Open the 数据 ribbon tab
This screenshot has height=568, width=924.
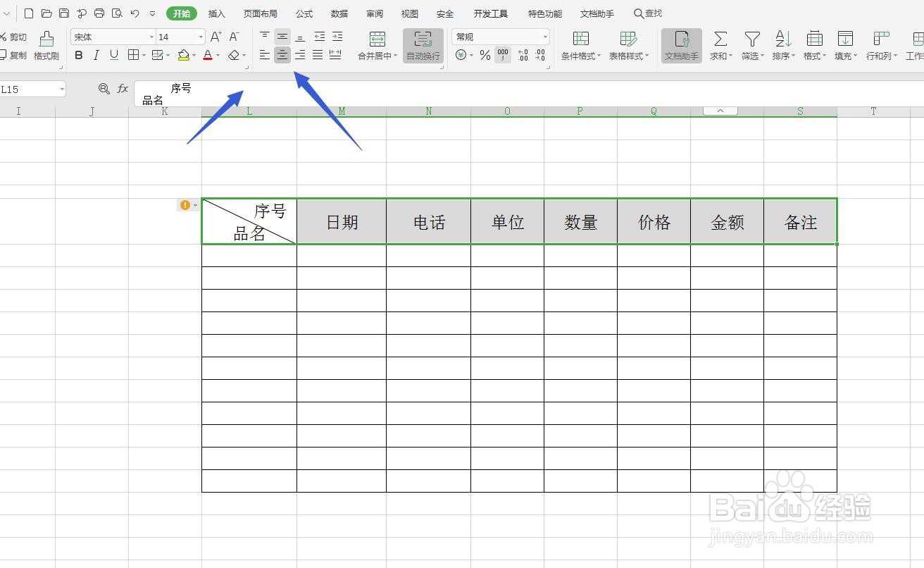[x=339, y=13]
